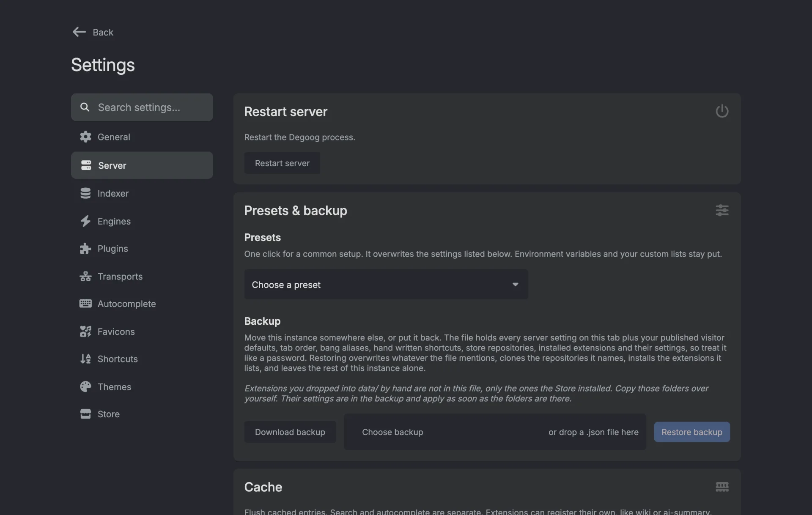
Task: Focus the Search settings input field
Action: (142, 107)
